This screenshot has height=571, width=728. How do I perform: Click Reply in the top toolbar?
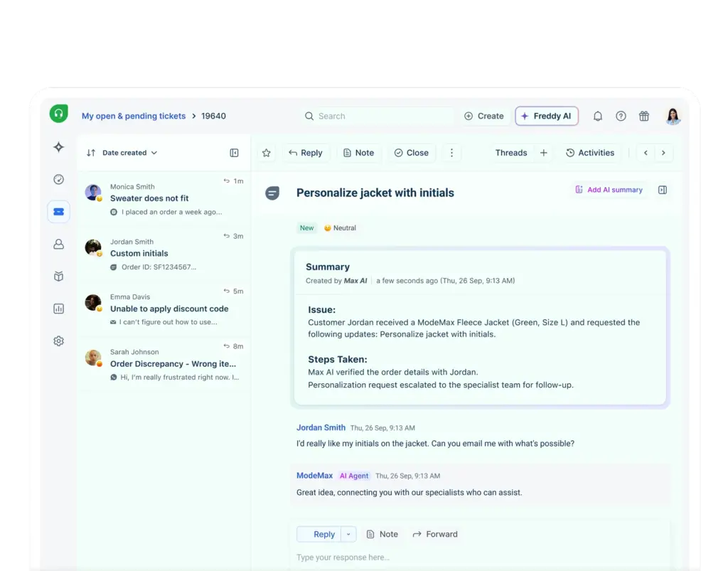pos(306,153)
